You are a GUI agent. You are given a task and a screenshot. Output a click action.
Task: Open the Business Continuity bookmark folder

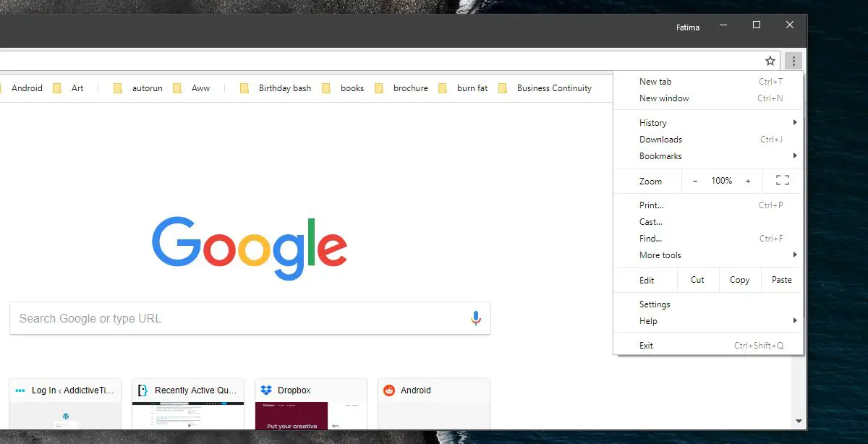pyautogui.click(x=545, y=88)
